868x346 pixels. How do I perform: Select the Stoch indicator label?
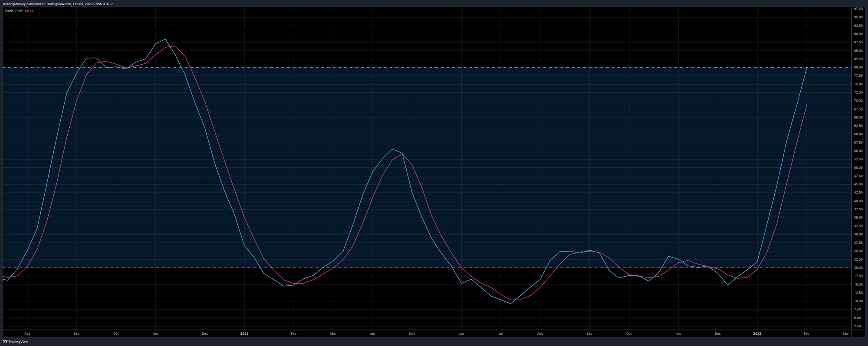[9, 11]
